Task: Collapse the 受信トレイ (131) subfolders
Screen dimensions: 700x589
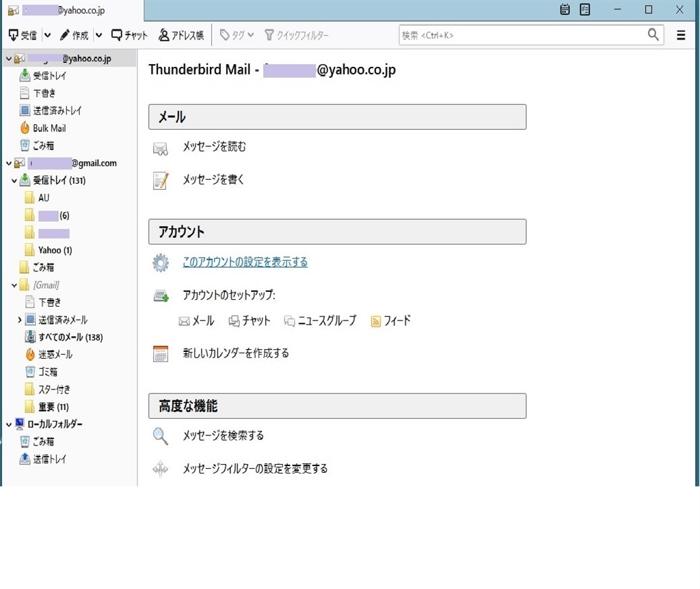Action: [14, 180]
